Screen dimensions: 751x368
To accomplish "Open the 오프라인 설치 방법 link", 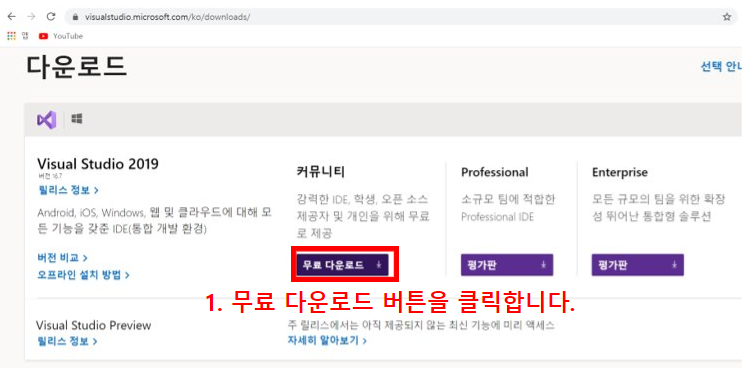I will (83, 275).
